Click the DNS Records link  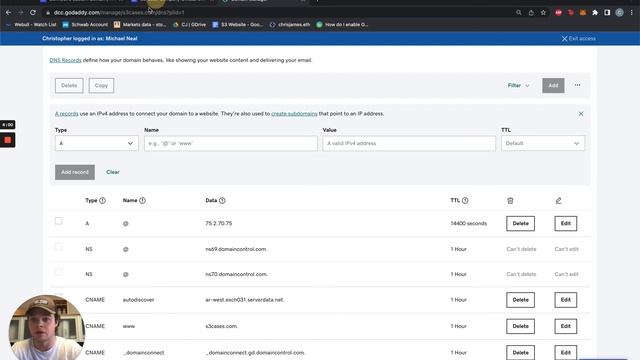pyautogui.click(x=65, y=60)
